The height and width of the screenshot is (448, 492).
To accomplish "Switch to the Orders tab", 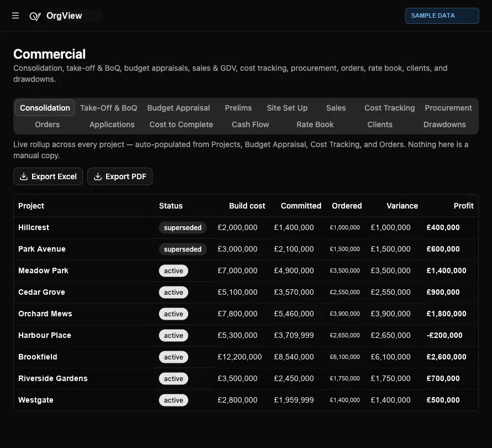I will (x=47, y=124).
